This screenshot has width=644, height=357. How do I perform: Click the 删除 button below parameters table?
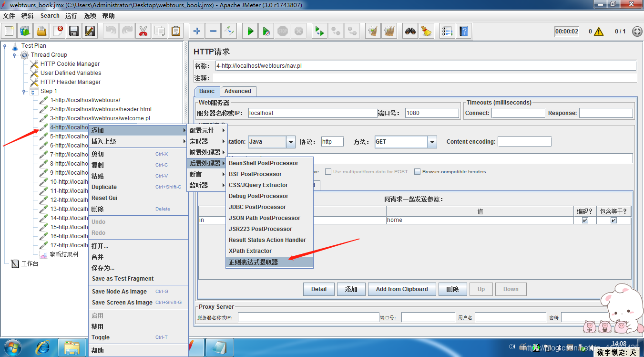[x=452, y=289]
